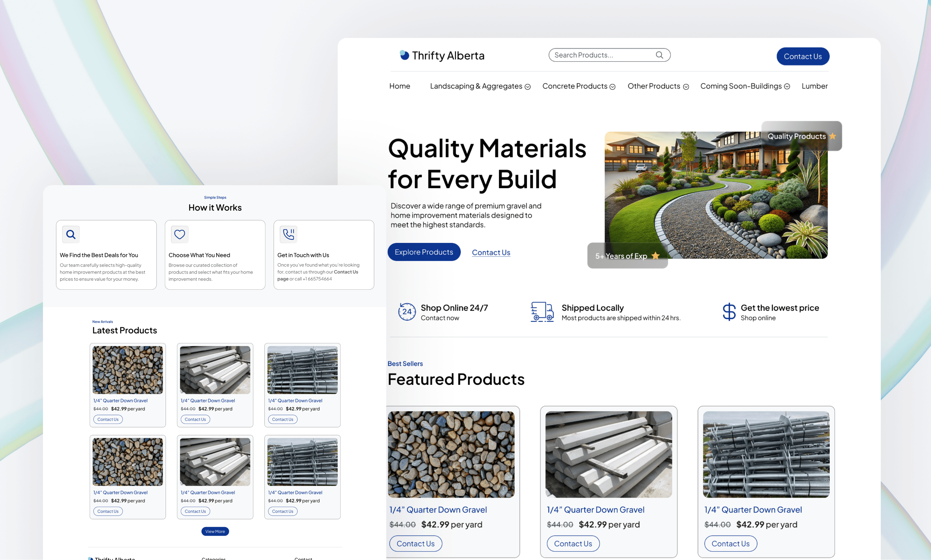The image size is (931, 560).
Task: Click the Thrifty Alberta logo in the header
Action: pyautogui.click(x=442, y=55)
